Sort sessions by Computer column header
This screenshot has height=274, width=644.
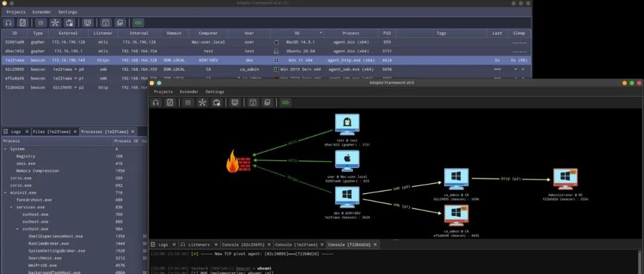[208, 33]
